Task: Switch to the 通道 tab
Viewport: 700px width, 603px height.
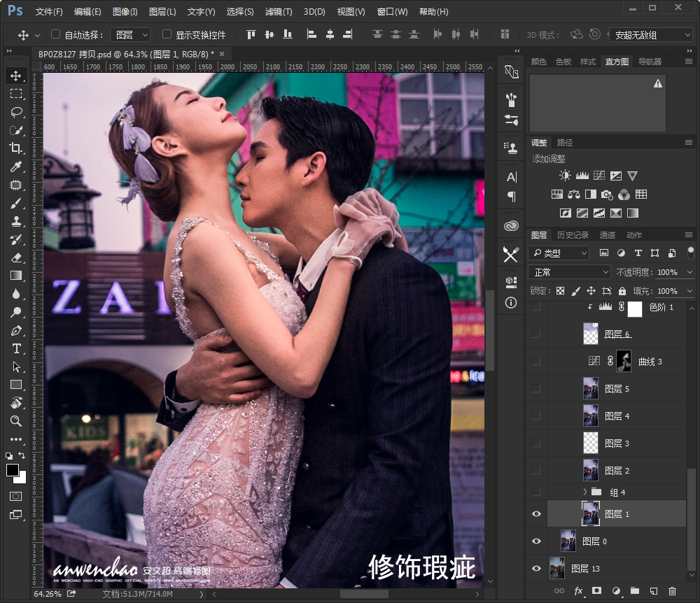Action: (x=607, y=235)
